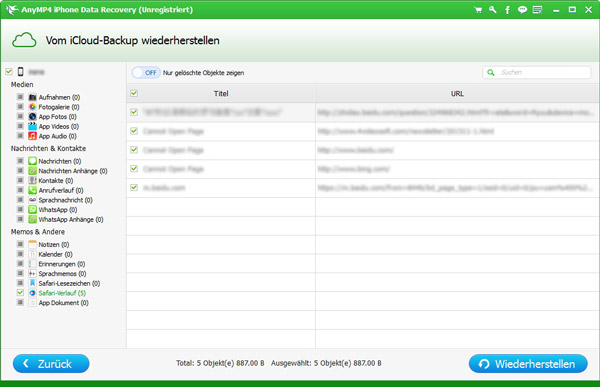This screenshot has height=387, width=600.
Task: Click the App Audio music icon
Action: coord(33,136)
